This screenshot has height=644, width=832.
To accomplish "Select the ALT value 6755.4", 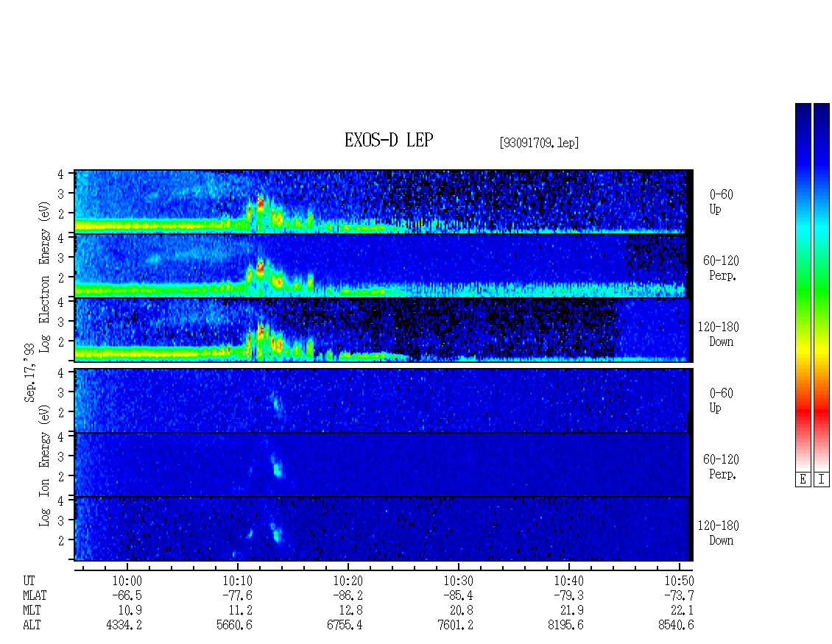I will 345,626.
